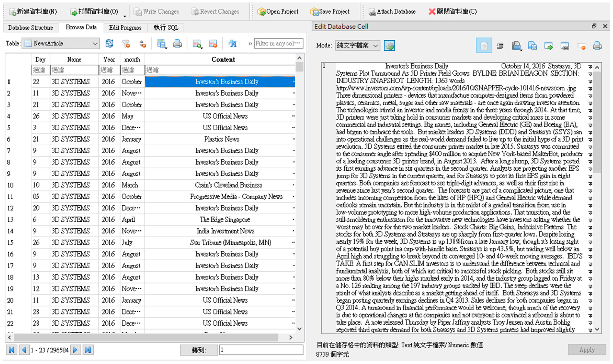Delete current record icon

(213, 44)
